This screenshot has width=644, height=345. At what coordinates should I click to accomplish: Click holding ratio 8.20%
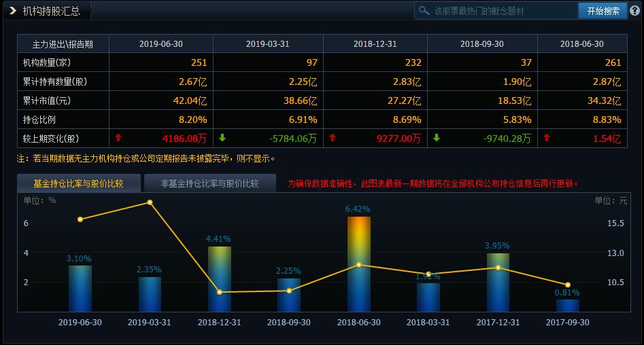coord(192,120)
